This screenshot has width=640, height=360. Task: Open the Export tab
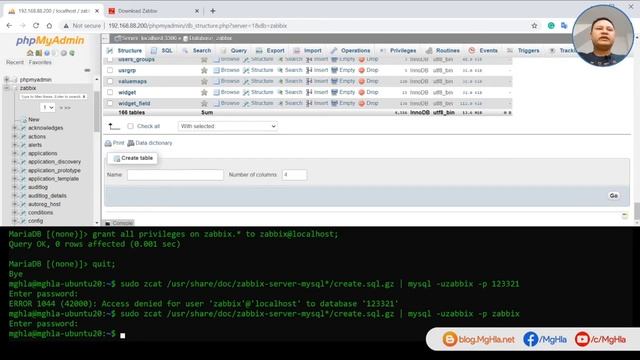[270, 51]
